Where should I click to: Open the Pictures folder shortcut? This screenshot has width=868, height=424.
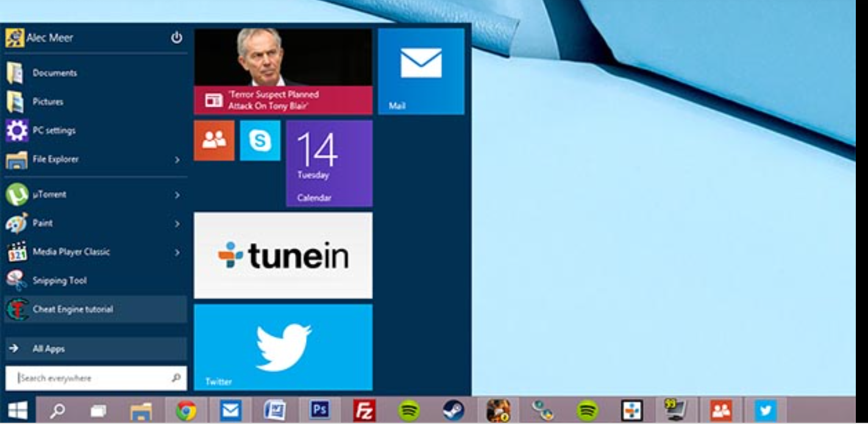[x=96, y=102]
